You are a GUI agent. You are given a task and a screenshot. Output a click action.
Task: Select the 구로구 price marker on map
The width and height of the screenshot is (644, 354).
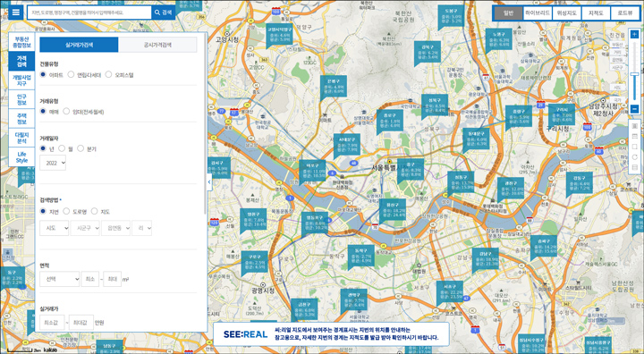click(254, 262)
